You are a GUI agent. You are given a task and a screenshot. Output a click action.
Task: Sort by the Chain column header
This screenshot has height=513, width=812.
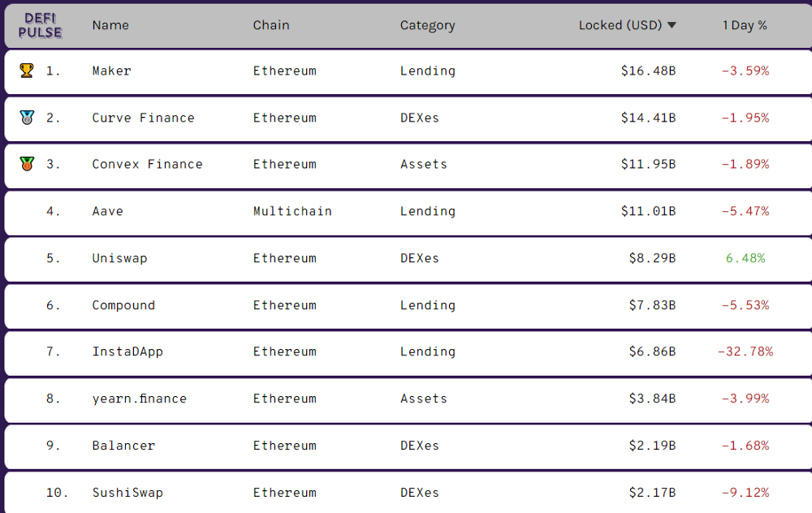click(271, 25)
